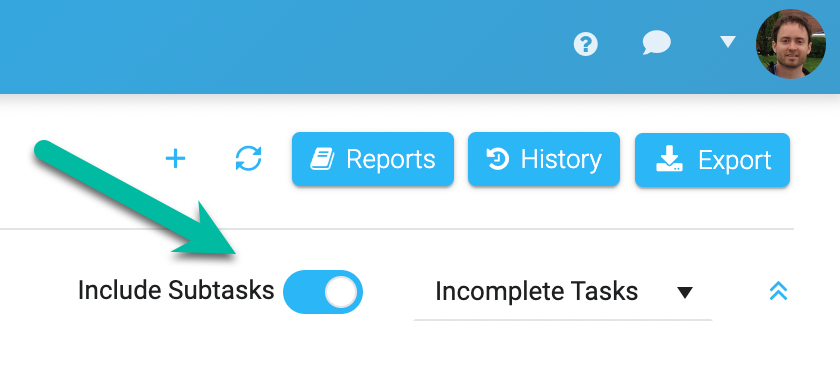Open the Reports section
The height and width of the screenshot is (366, 840).
(373, 159)
